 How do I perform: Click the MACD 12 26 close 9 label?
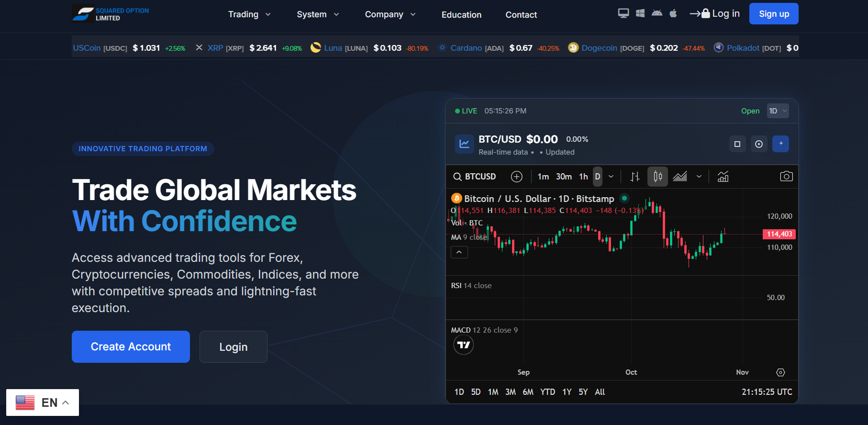484,330
